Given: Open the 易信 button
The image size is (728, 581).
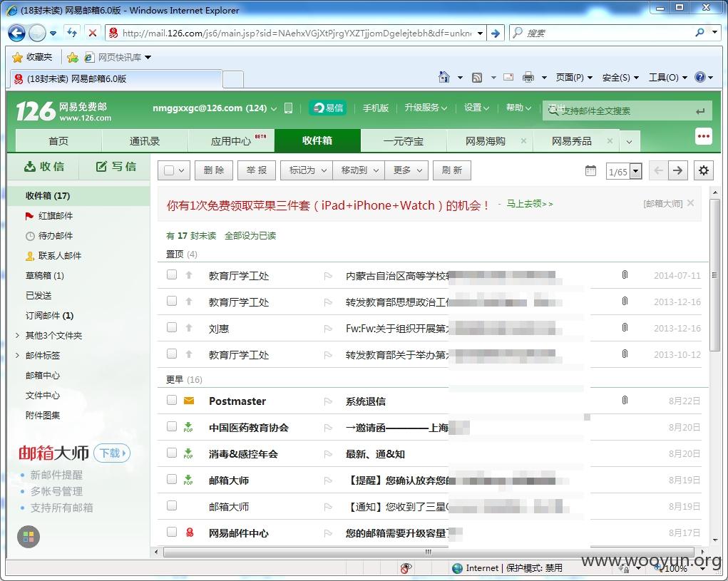Looking at the screenshot, I should pyautogui.click(x=328, y=108).
